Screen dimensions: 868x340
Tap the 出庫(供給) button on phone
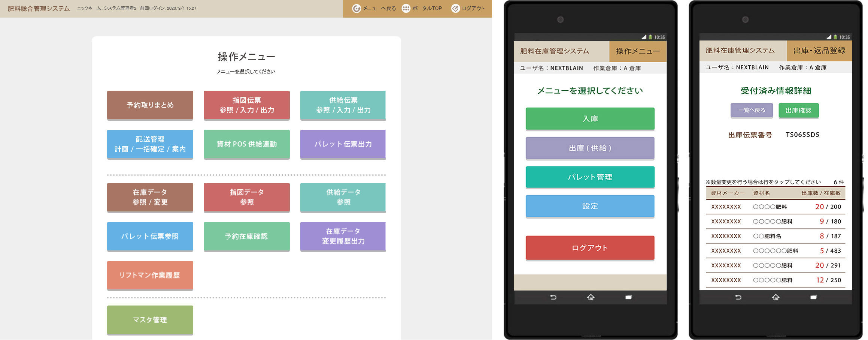click(x=590, y=148)
